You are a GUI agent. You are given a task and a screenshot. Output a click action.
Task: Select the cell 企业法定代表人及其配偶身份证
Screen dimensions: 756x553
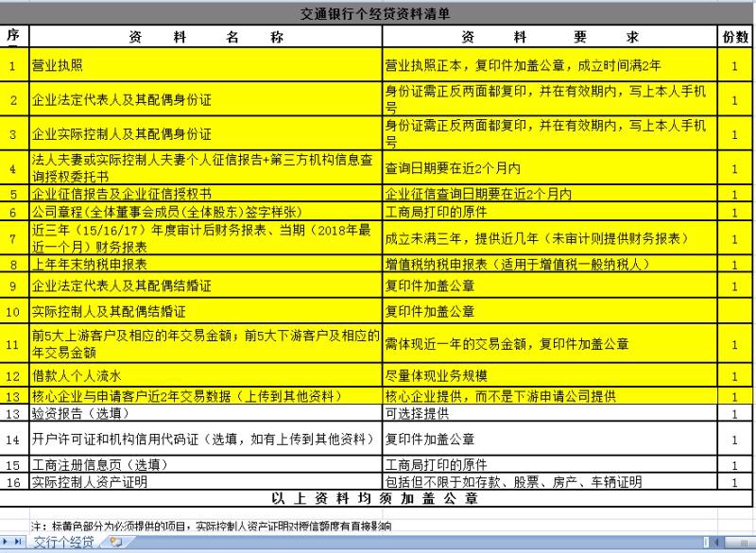click(x=206, y=99)
